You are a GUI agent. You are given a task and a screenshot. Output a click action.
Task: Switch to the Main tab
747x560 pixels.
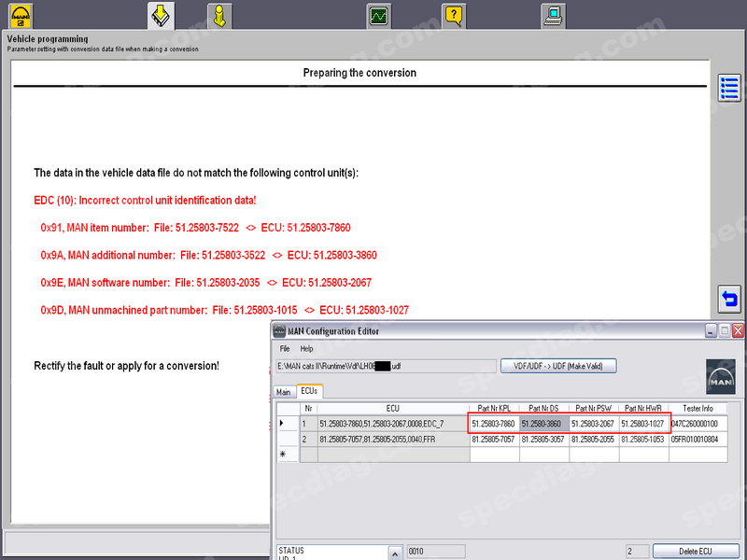(x=283, y=392)
